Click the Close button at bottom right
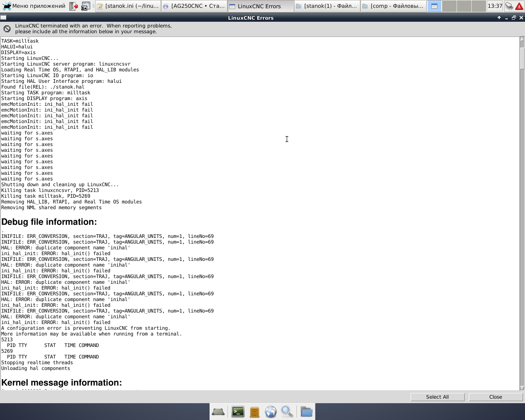The width and height of the screenshot is (525, 420). tap(495, 397)
